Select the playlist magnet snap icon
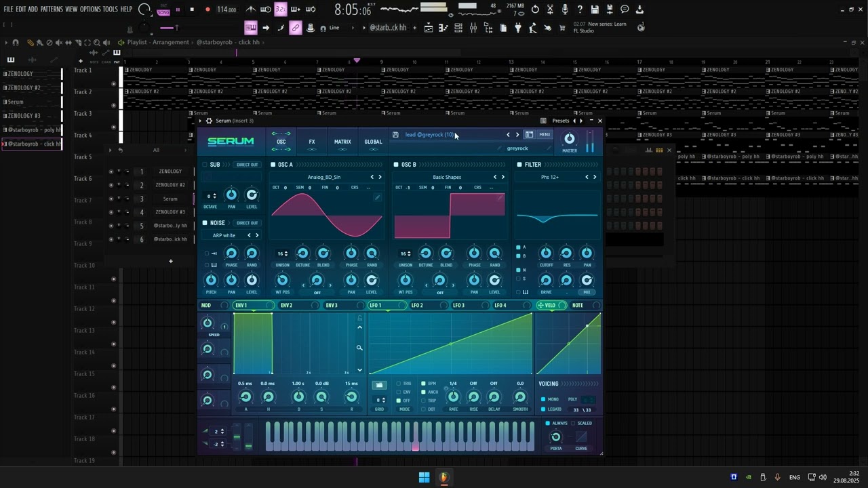 tap(16, 43)
